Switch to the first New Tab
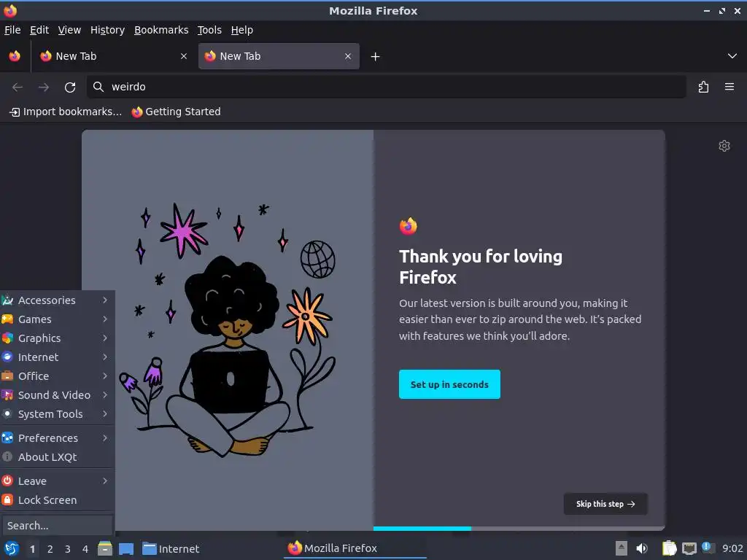 (x=115, y=56)
